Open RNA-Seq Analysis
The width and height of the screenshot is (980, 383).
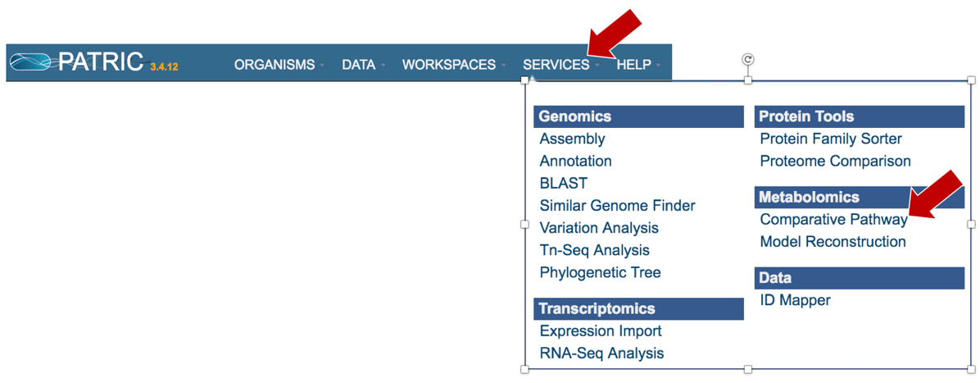tap(601, 353)
